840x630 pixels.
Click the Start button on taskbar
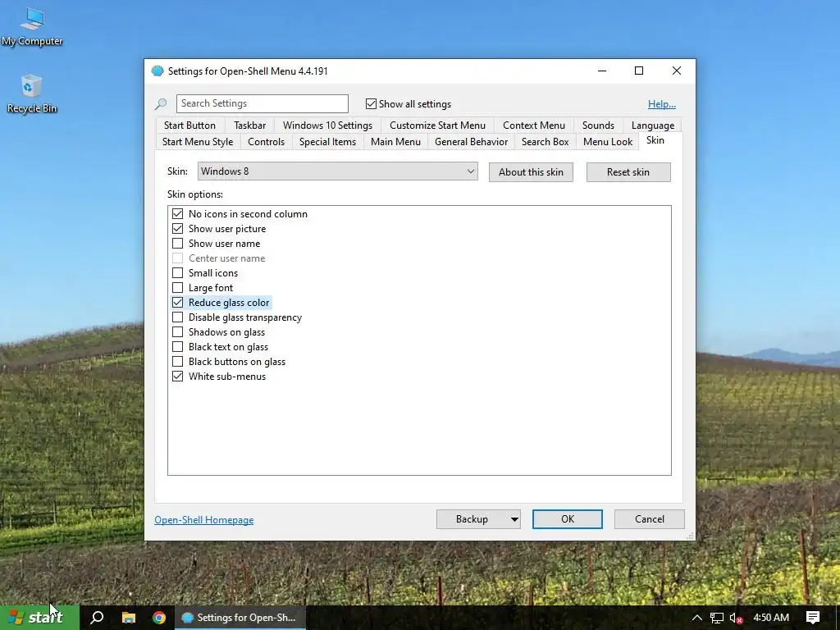coord(39,618)
